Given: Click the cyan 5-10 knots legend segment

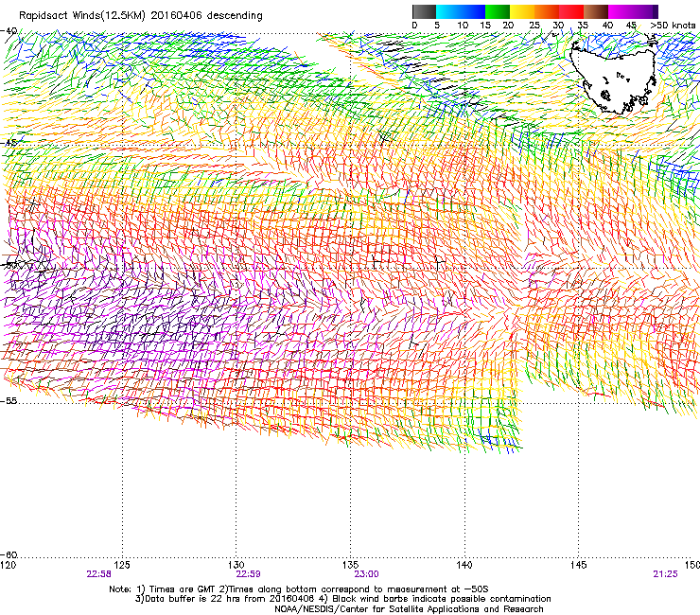Looking at the screenshot, I should (x=447, y=11).
